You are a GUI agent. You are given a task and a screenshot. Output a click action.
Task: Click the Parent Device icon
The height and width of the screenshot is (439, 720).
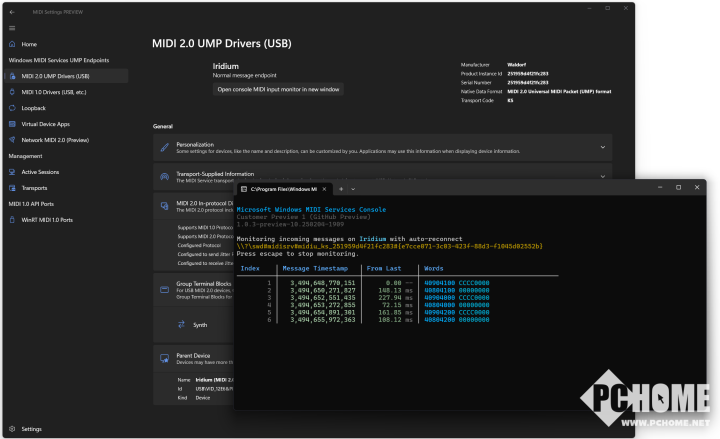click(164, 359)
